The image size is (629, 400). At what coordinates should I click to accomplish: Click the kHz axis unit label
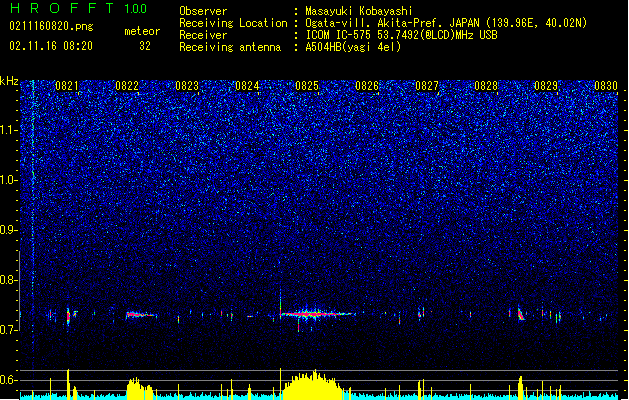pyautogui.click(x=9, y=81)
